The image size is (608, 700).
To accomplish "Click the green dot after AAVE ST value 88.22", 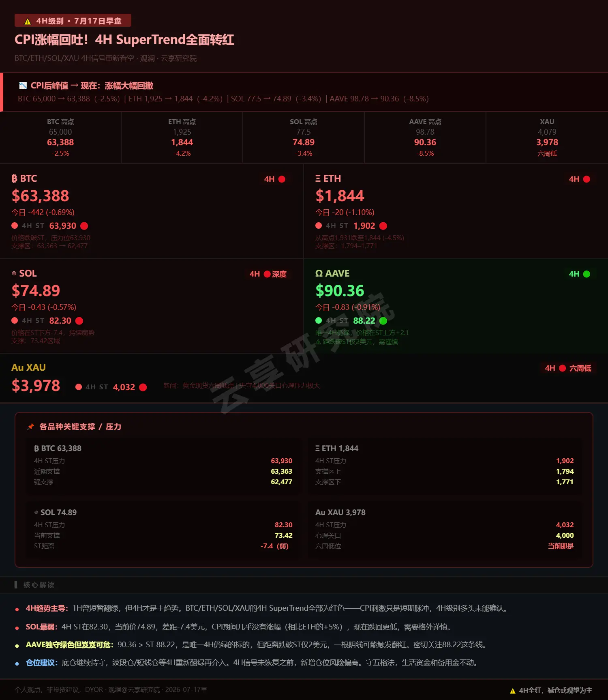I will (x=383, y=321).
